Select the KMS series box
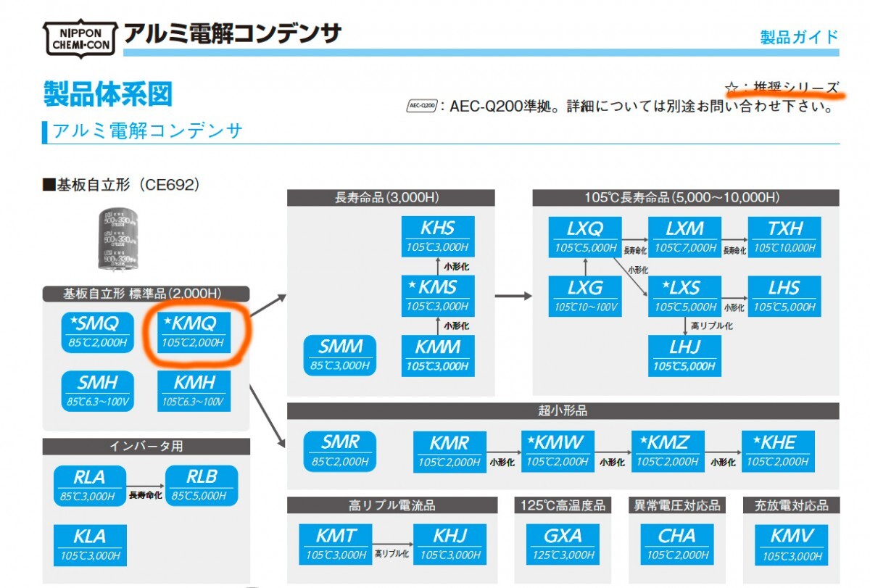 tap(438, 295)
